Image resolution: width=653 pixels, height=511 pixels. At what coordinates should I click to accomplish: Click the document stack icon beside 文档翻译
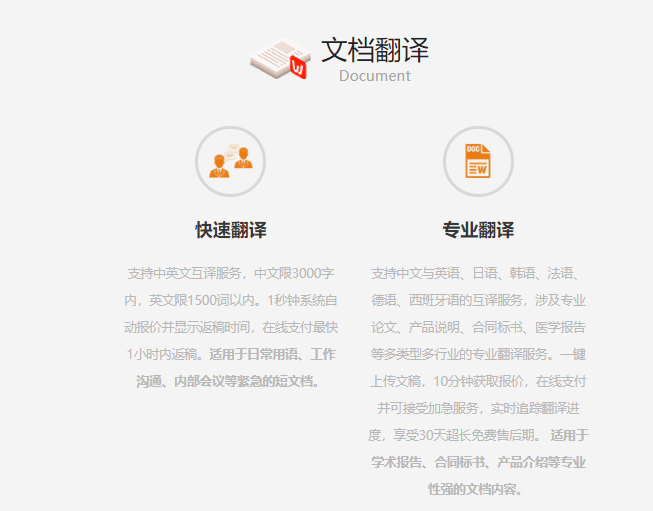281,58
